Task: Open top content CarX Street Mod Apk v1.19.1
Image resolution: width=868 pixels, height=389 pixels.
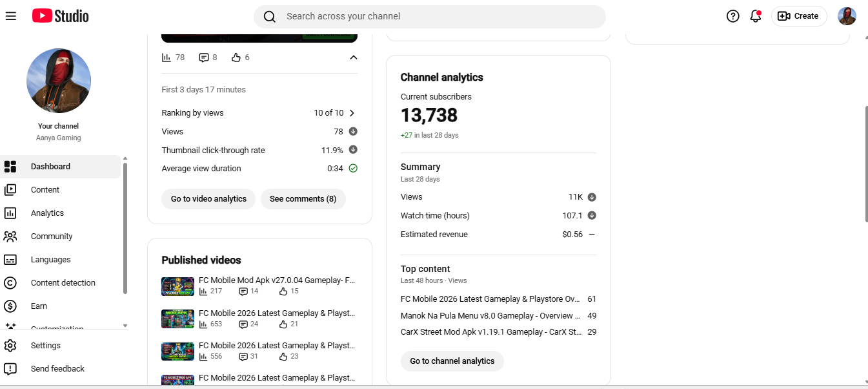Action: coord(490,332)
